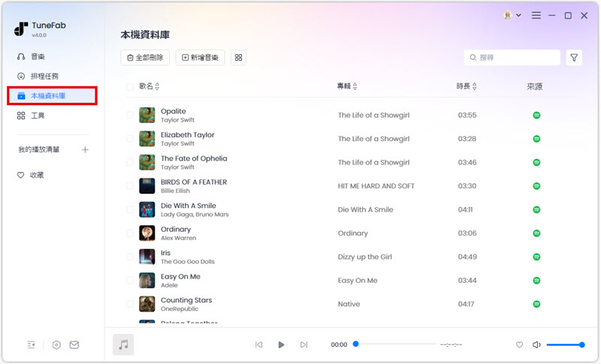Click 全部刪除 button
601x364 pixels.
(x=145, y=57)
